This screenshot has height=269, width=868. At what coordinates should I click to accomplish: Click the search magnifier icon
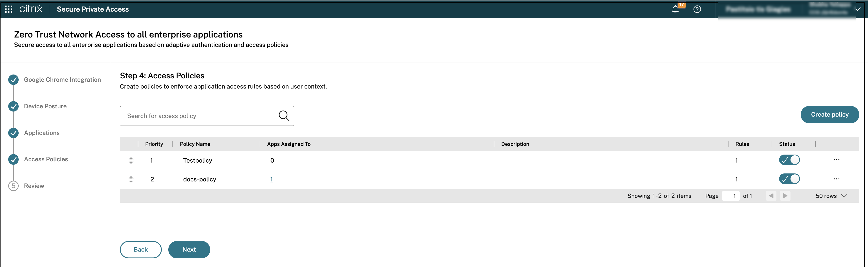(284, 116)
